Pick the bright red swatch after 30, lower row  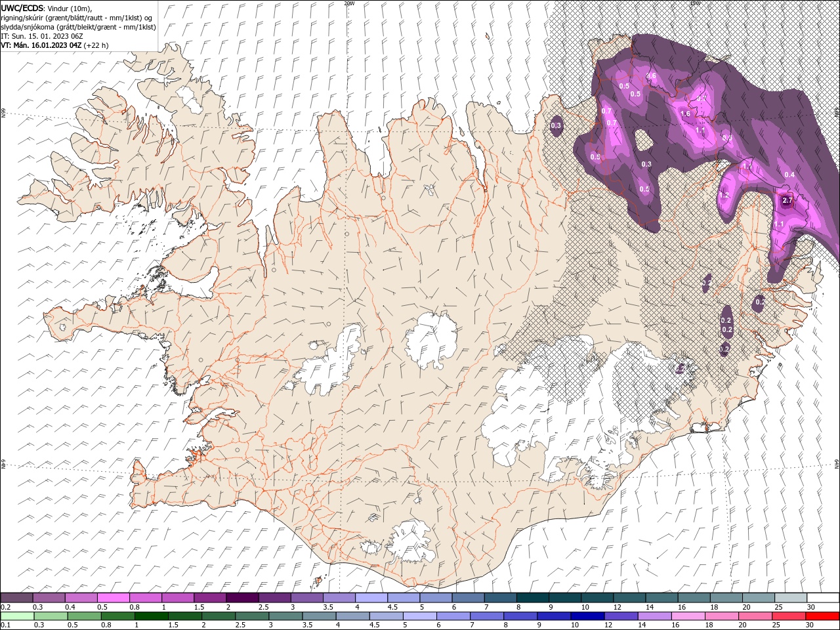823,616
